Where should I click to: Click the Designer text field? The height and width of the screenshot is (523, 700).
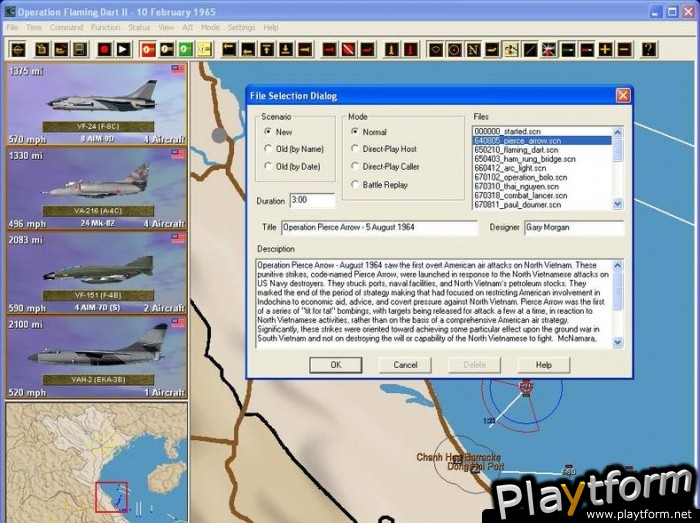[574, 228]
